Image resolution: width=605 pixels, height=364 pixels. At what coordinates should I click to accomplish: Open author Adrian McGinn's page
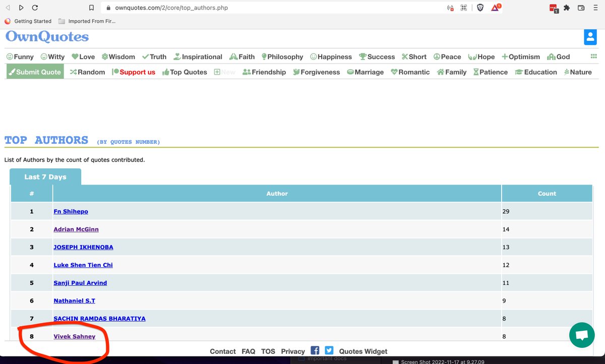click(x=76, y=229)
